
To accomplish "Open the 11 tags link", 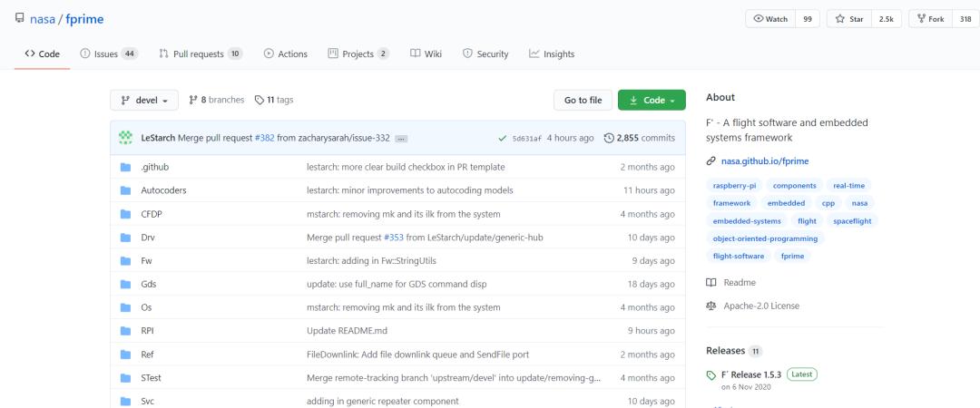I will (274, 100).
